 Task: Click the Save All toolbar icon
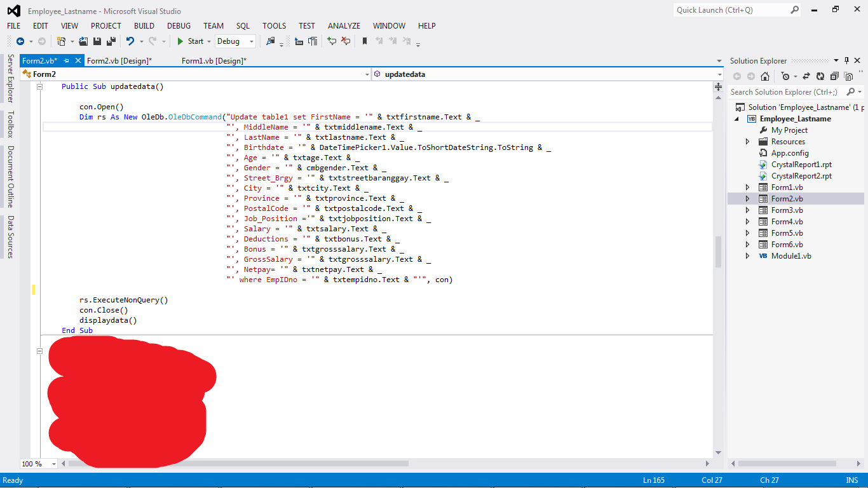pyautogui.click(x=111, y=41)
